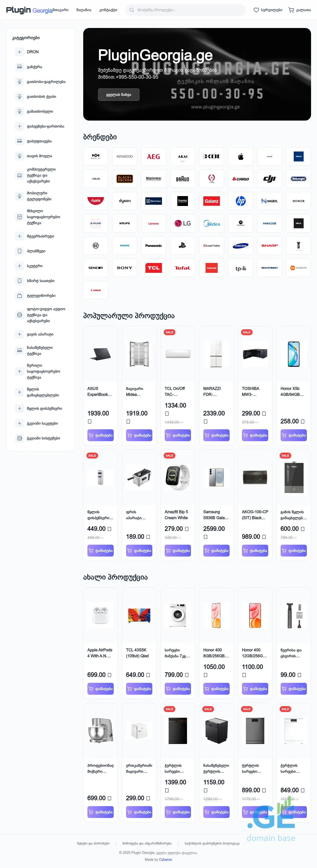Select the LG brand logo
317x868 pixels.
183,223
